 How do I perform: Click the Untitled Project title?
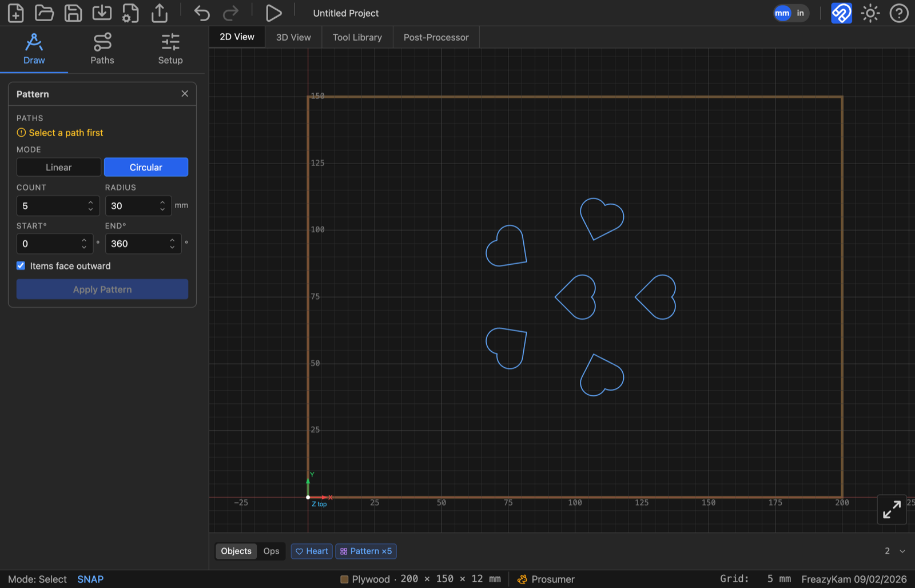pyautogui.click(x=345, y=13)
